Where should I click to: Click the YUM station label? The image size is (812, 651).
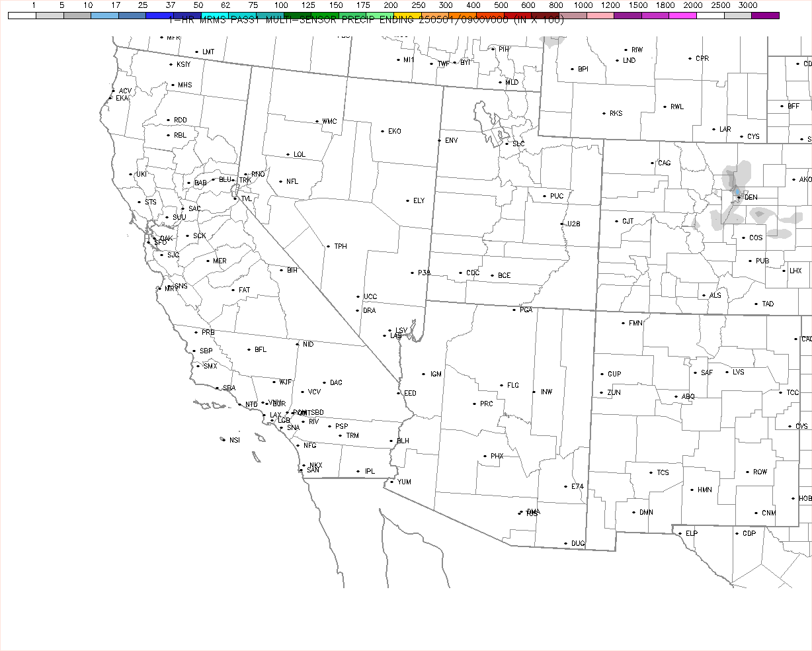coord(404,482)
